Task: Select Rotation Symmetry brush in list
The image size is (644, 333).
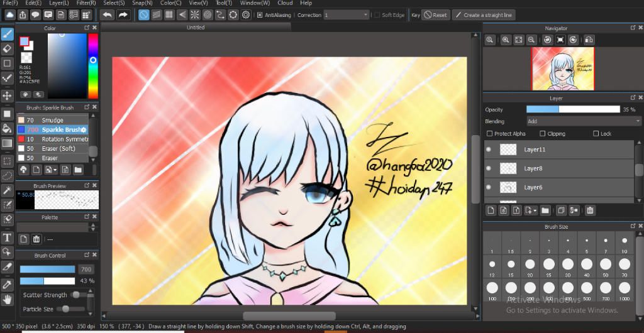Action: 52,139
